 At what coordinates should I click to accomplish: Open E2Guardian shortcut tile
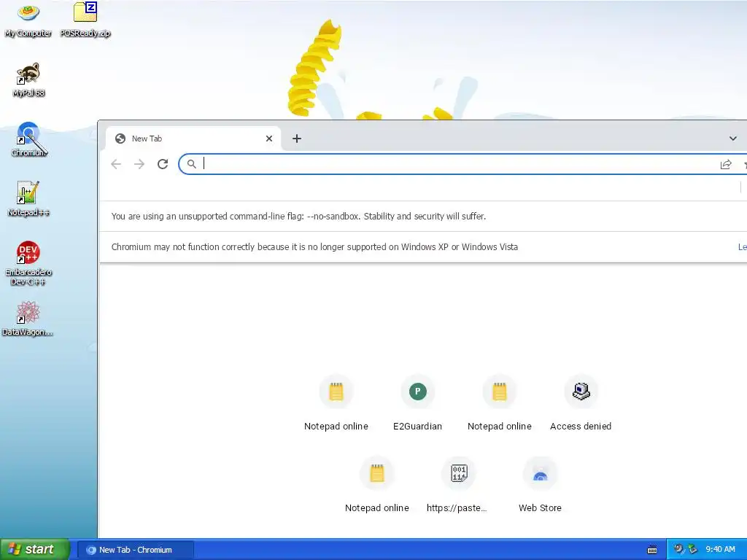[x=418, y=403]
